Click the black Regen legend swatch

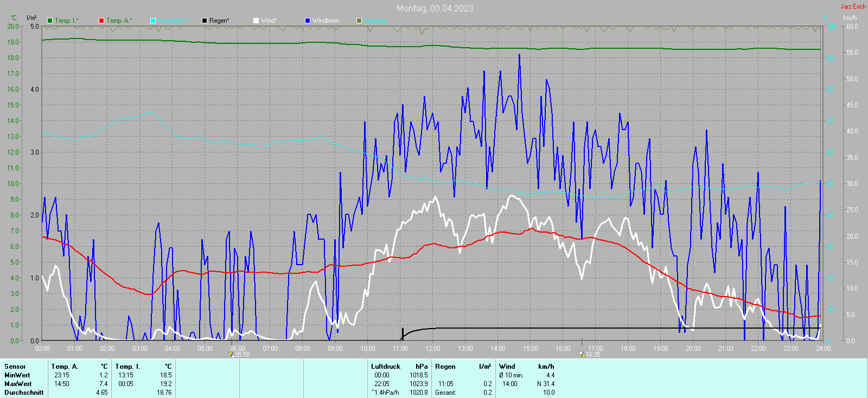click(x=205, y=21)
